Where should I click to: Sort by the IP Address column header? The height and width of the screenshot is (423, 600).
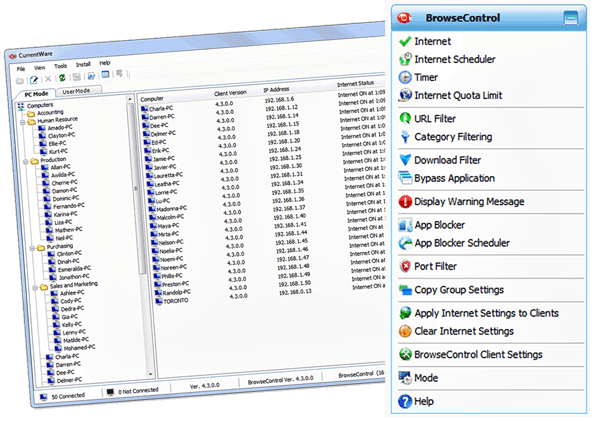276,90
